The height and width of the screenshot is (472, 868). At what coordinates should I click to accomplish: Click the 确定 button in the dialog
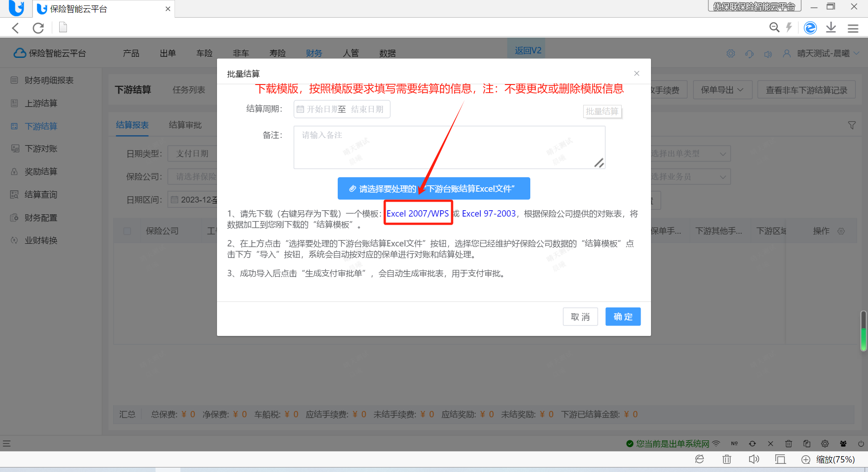(x=623, y=317)
